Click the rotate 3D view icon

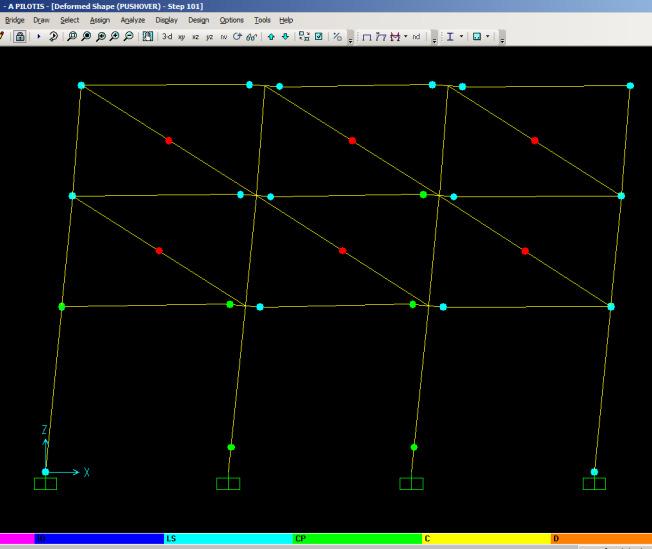pos(237,37)
